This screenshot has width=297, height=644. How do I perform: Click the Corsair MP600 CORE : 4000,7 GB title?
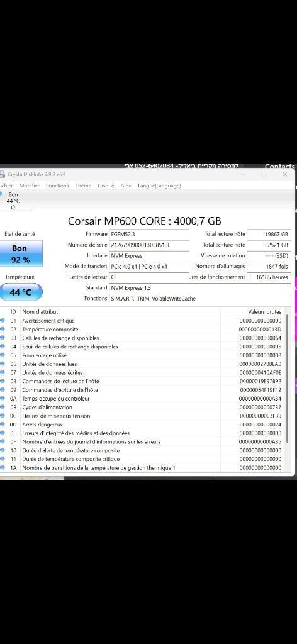pos(145,221)
